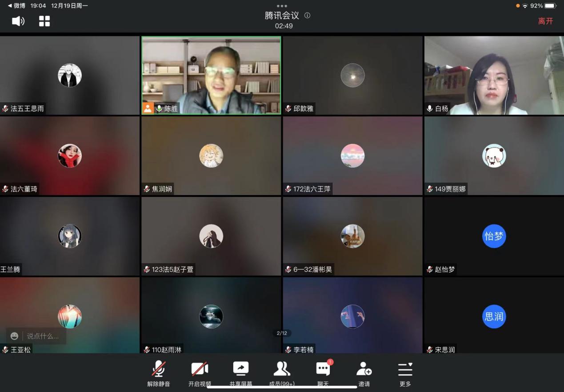Return to 微博 via the back link

[17, 6]
